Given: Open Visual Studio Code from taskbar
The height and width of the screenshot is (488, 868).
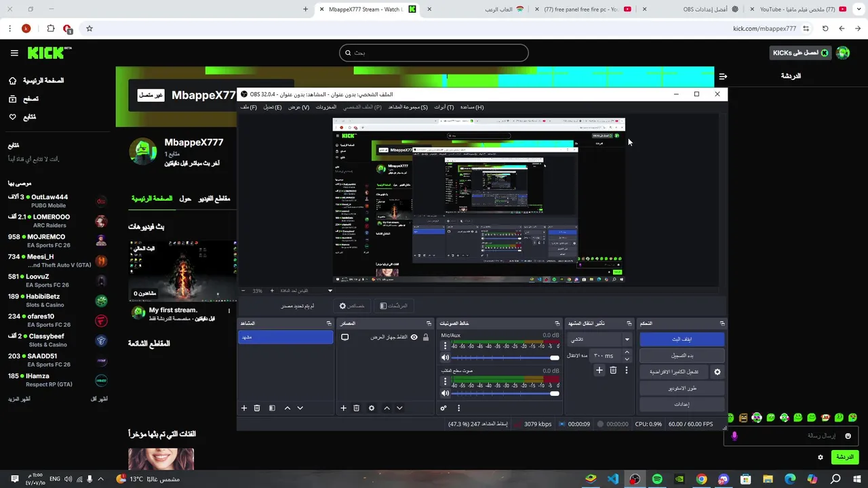Looking at the screenshot, I should [613, 479].
